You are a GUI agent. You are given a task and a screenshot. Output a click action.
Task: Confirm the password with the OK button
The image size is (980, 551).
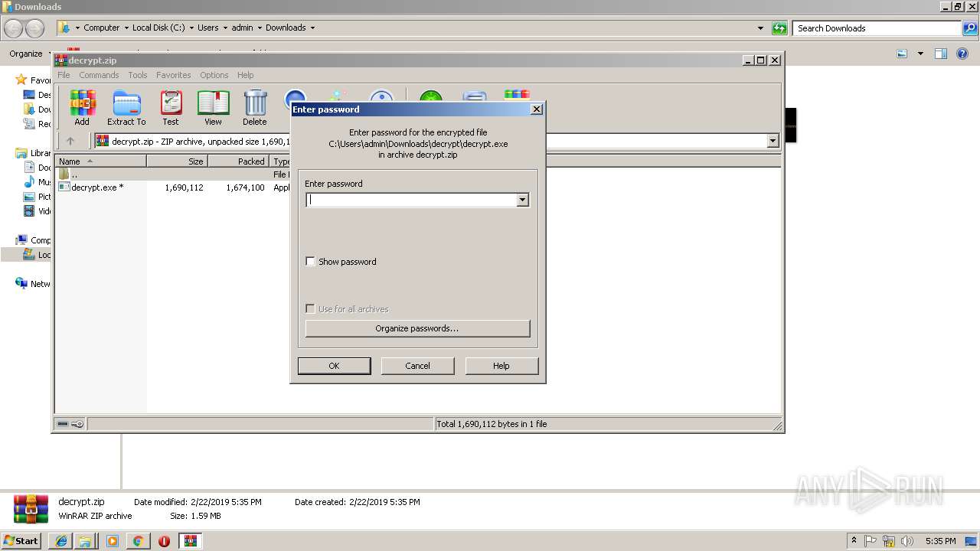tap(334, 366)
